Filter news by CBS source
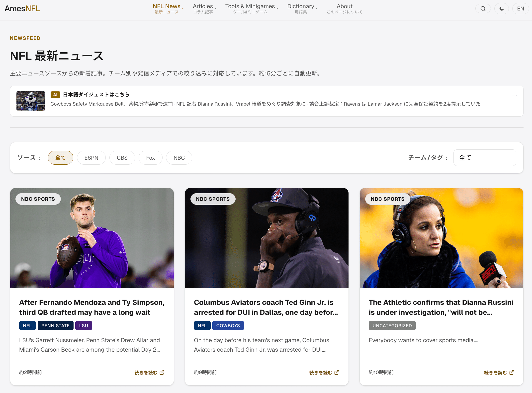Viewport: 532px width, 393px height. [122, 158]
